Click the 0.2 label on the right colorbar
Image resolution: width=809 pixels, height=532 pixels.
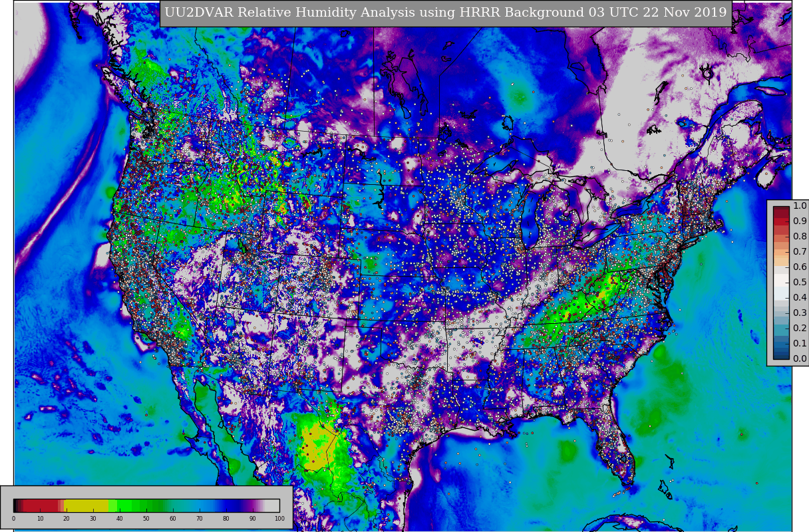[x=800, y=329]
